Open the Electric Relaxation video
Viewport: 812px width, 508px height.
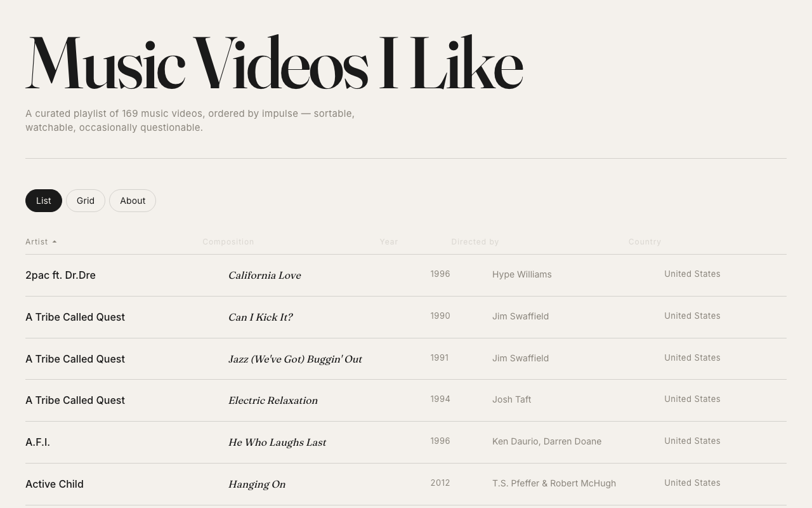click(273, 400)
